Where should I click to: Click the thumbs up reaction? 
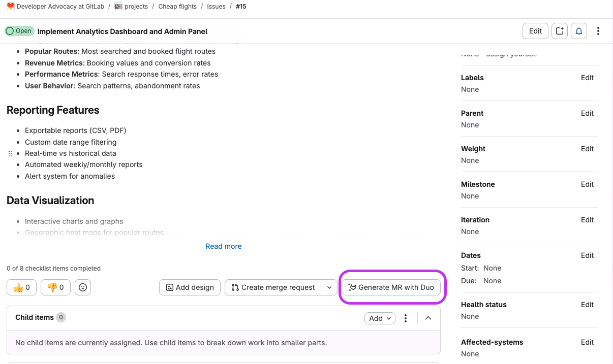tap(21, 287)
